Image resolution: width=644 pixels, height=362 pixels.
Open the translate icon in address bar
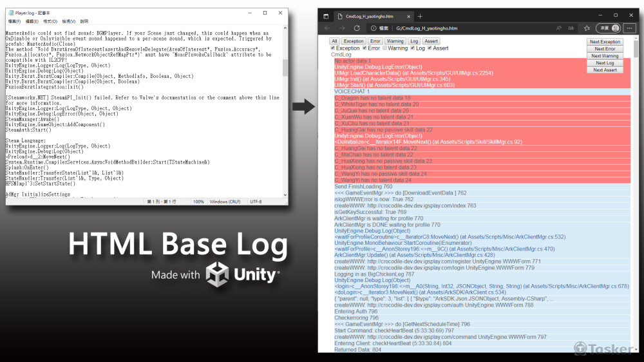(x=571, y=28)
